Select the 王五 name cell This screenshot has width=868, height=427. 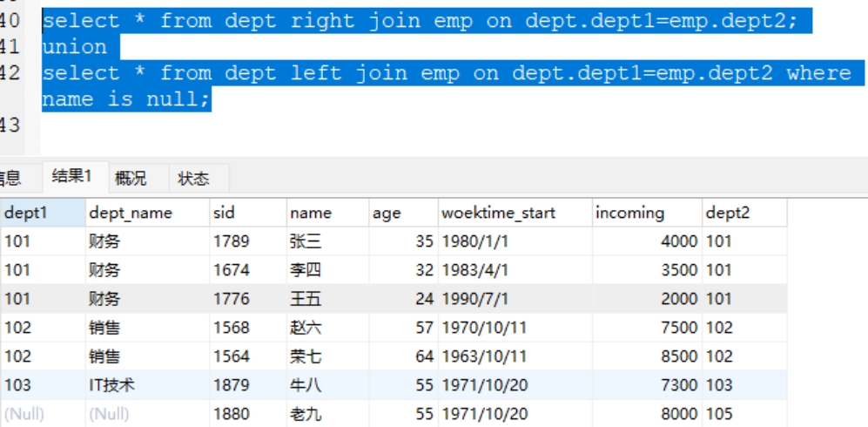click(327, 299)
